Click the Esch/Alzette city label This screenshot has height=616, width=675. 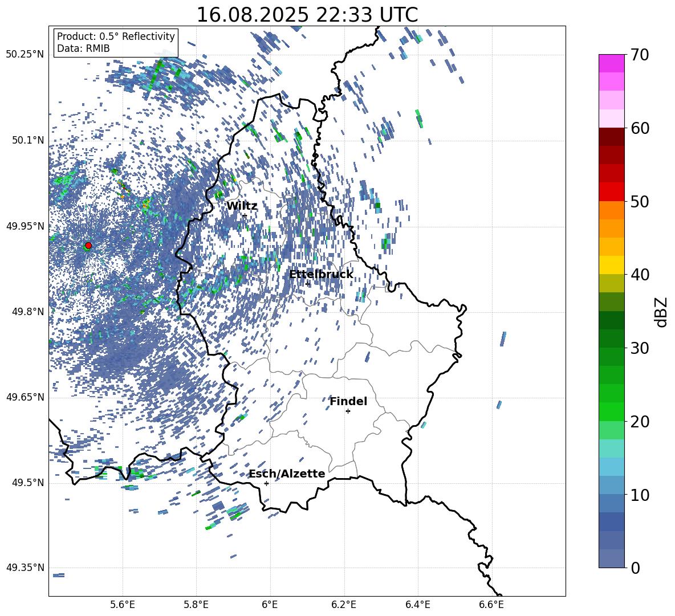(287, 474)
